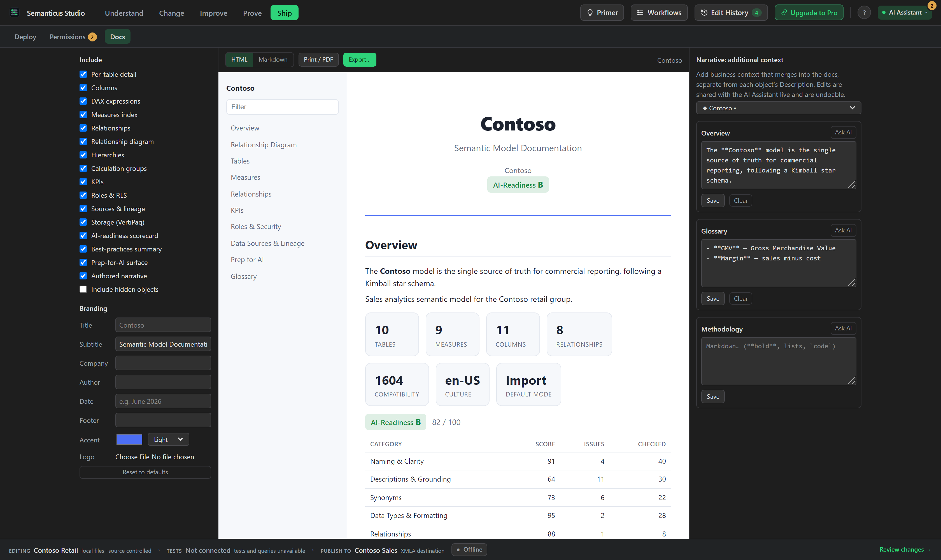Click the Filter… search field
941x560 pixels.
point(282,107)
